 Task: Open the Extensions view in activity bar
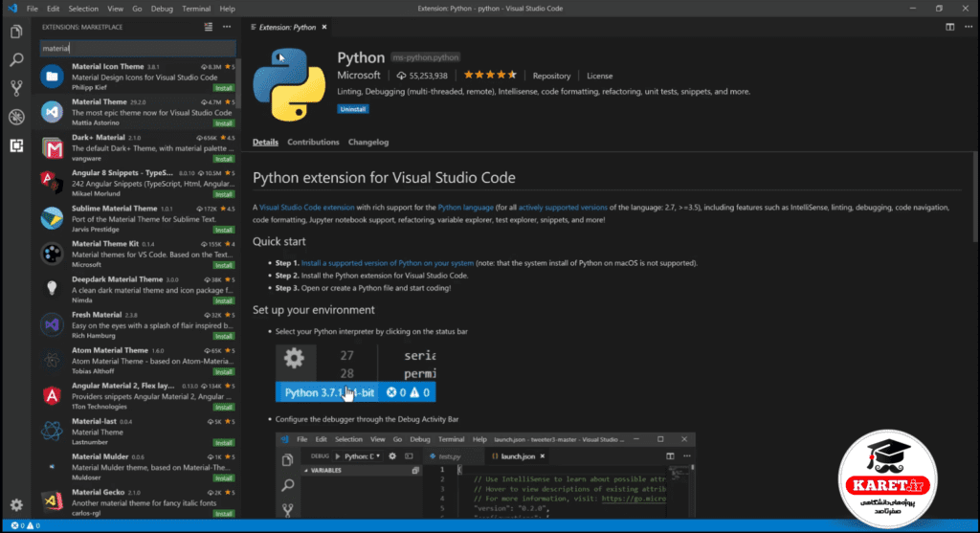click(x=16, y=145)
